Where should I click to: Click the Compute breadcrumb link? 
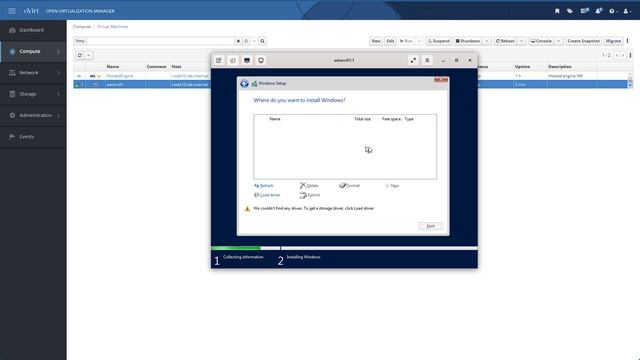pyautogui.click(x=82, y=27)
